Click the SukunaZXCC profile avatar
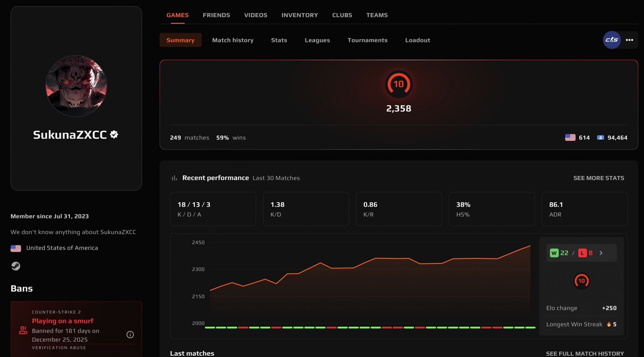This screenshot has height=357, width=644. pos(76,86)
